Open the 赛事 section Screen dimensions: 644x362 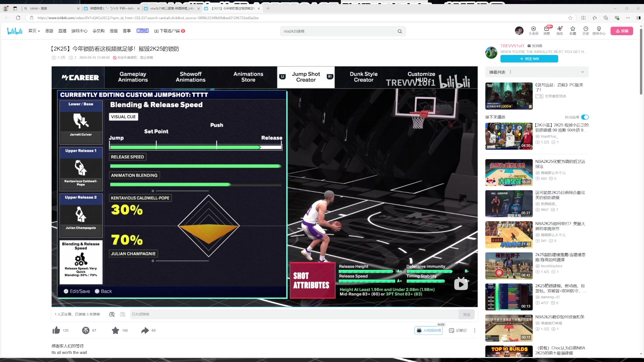(x=127, y=31)
